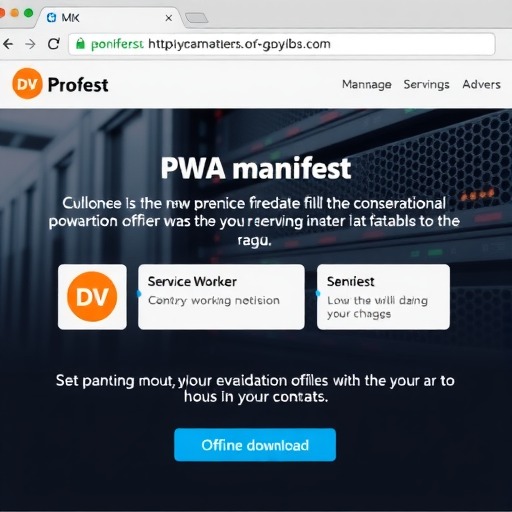This screenshot has width=512, height=512.
Task: Go back with the browser back arrow
Action: pos(7,44)
